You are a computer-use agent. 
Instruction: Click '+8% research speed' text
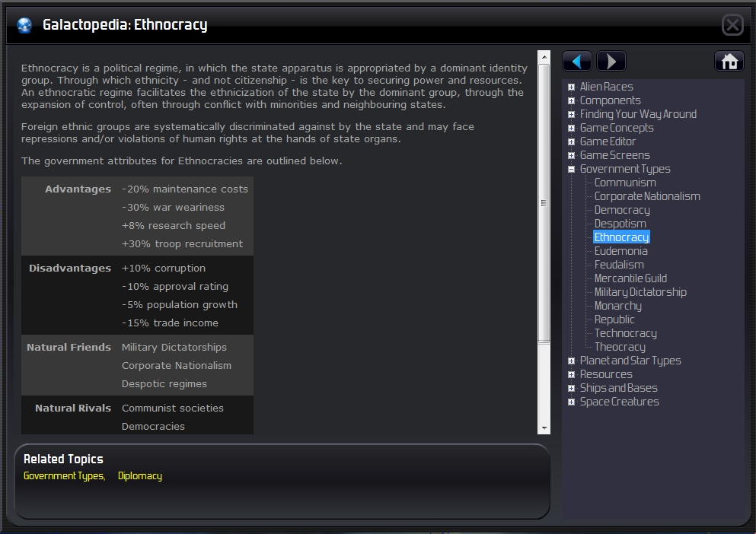[174, 226]
